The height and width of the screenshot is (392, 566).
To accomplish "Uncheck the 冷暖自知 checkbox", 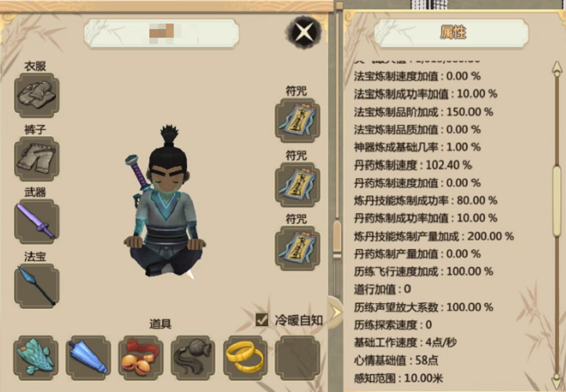I will (262, 320).
